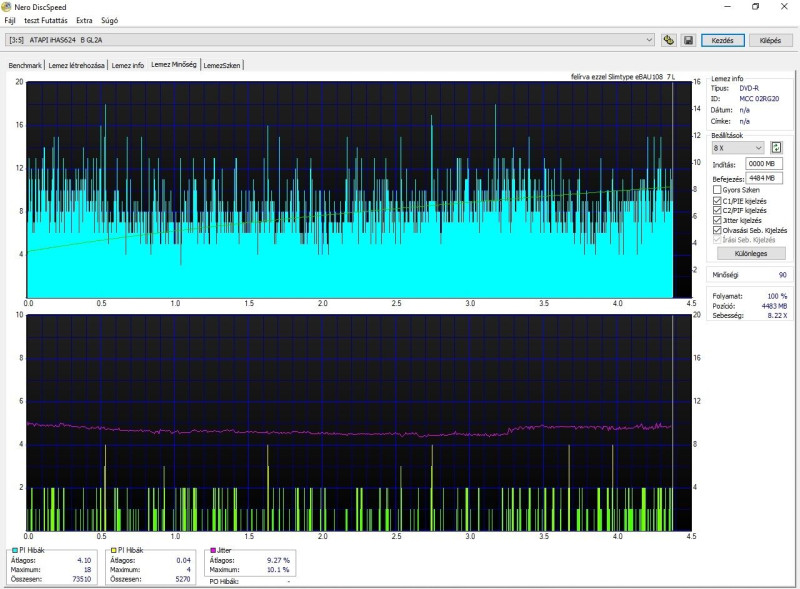The height and width of the screenshot is (589, 800).
Task: Switch to the LemezSzken tab
Action: [222, 65]
